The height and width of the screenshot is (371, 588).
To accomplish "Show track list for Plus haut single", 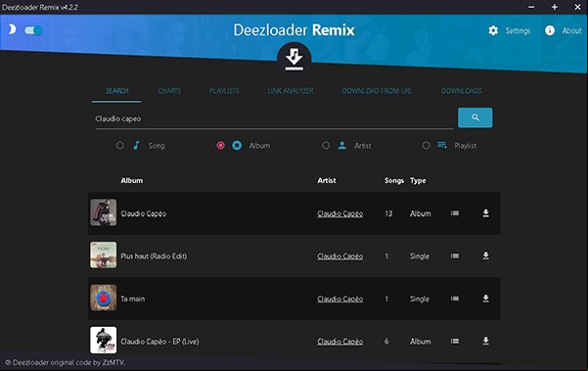I will [x=455, y=255].
